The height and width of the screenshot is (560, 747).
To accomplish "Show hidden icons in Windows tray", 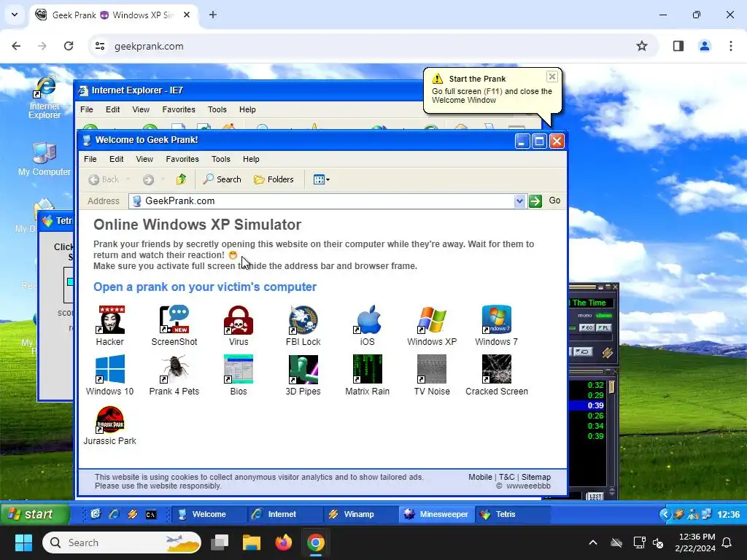I will click(593, 542).
